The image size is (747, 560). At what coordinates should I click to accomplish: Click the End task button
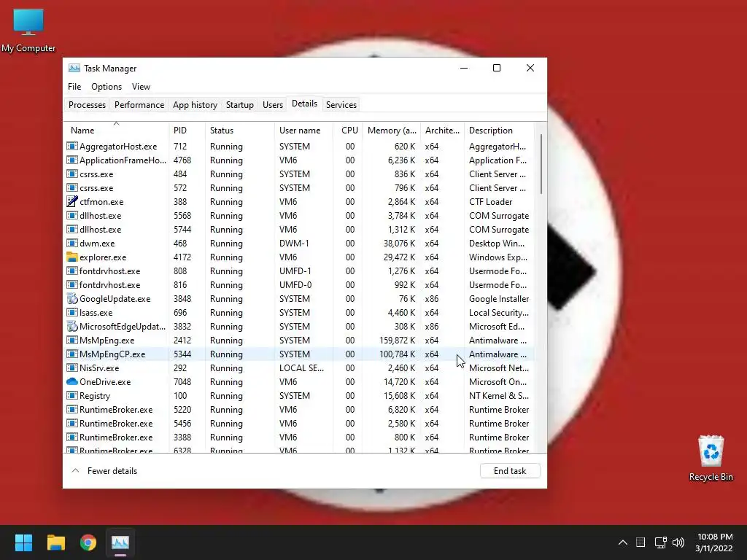coord(510,471)
